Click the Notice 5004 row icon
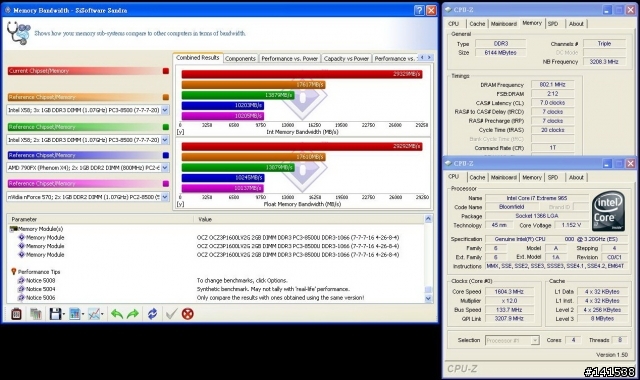This screenshot has width=640, height=380. click(x=21, y=289)
